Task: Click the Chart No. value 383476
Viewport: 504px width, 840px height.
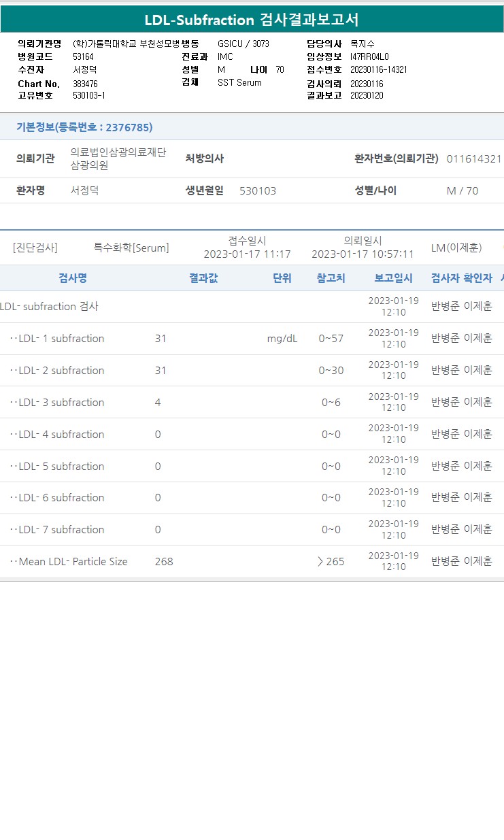Action: tap(85, 84)
